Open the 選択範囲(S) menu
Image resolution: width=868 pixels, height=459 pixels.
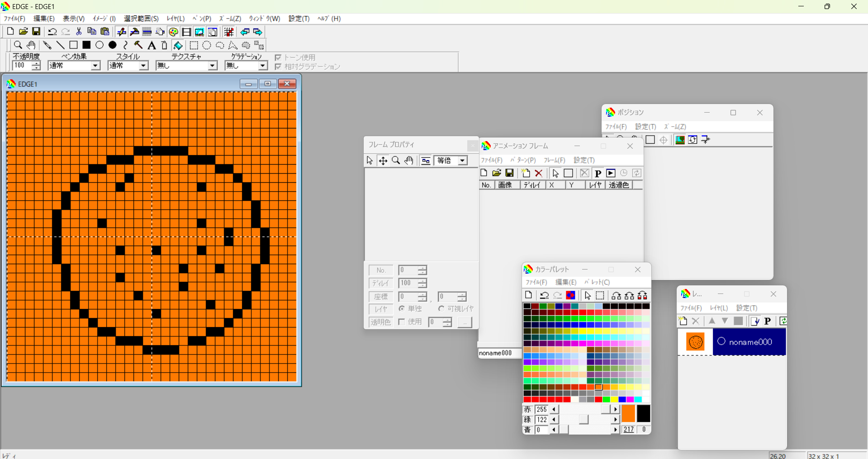click(141, 19)
